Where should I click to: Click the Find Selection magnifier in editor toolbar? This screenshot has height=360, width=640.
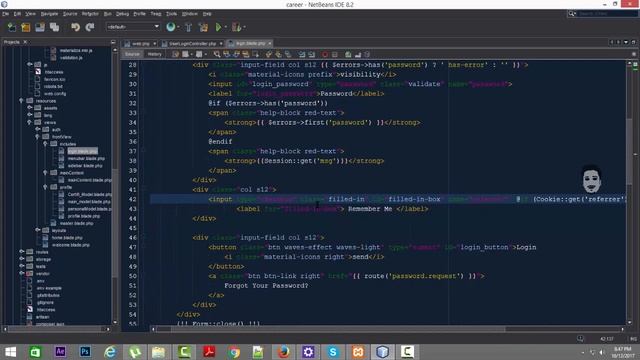[217, 54]
